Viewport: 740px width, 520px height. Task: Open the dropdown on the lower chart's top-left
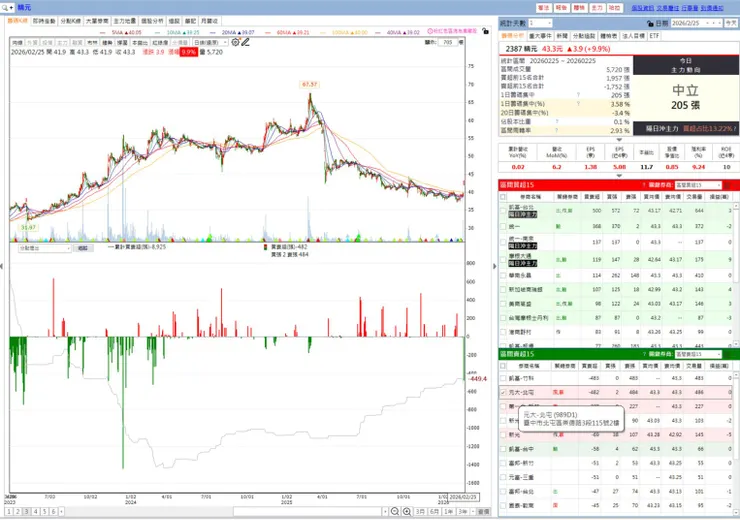click(45, 248)
